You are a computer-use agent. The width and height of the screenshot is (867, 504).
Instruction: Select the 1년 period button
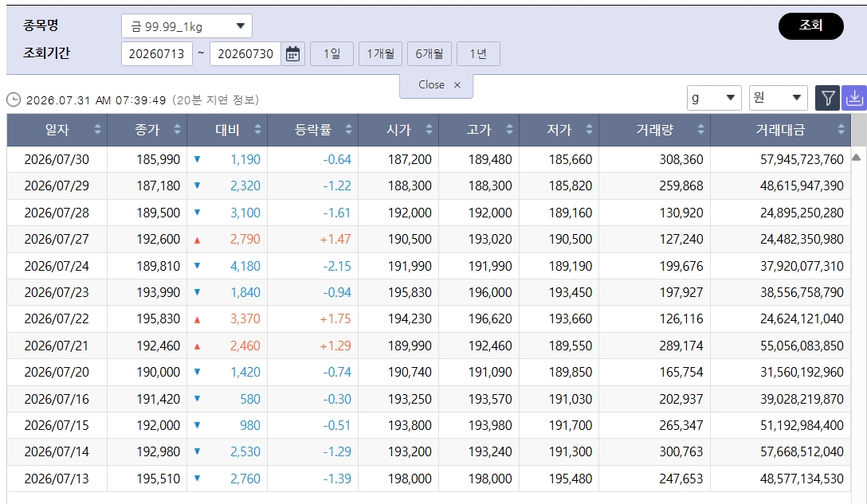(478, 53)
